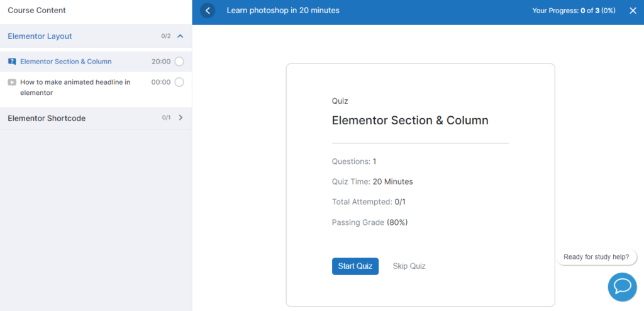The width and height of the screenshot is (644, 311).
Task: Click the Your Progress indicator in header
Action: click(x=574, y=11)
